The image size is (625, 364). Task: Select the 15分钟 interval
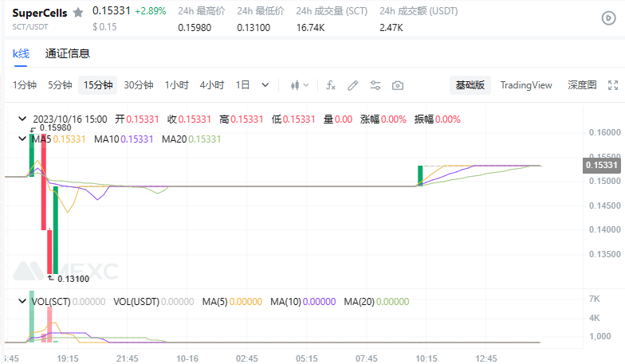point(97,85)
